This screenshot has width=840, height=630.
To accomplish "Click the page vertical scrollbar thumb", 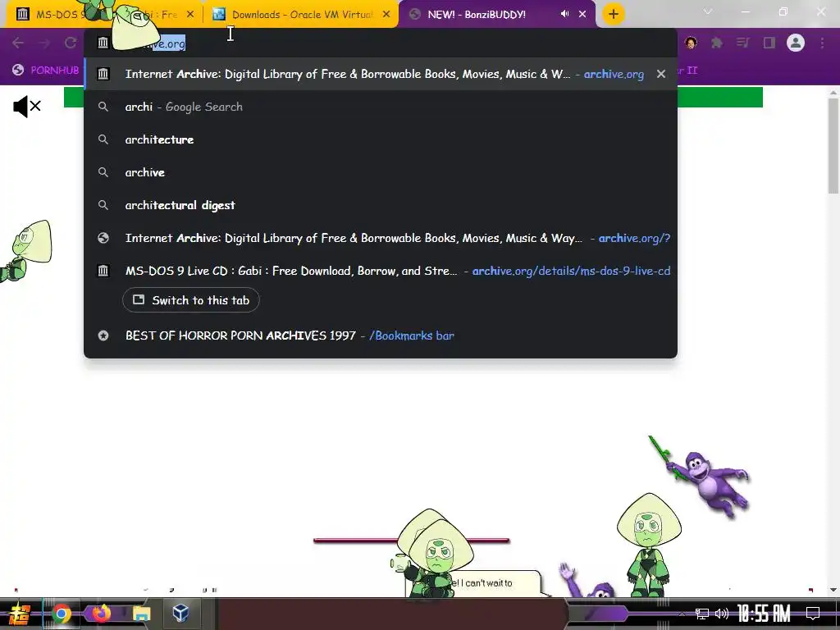I will (x=833, y=146).
